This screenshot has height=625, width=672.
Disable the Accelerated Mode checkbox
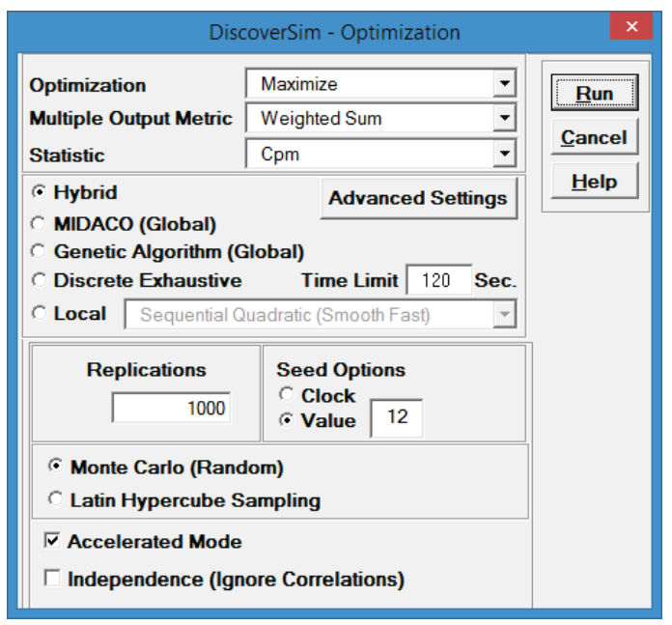pyautogui.click(x=53, y=542)
